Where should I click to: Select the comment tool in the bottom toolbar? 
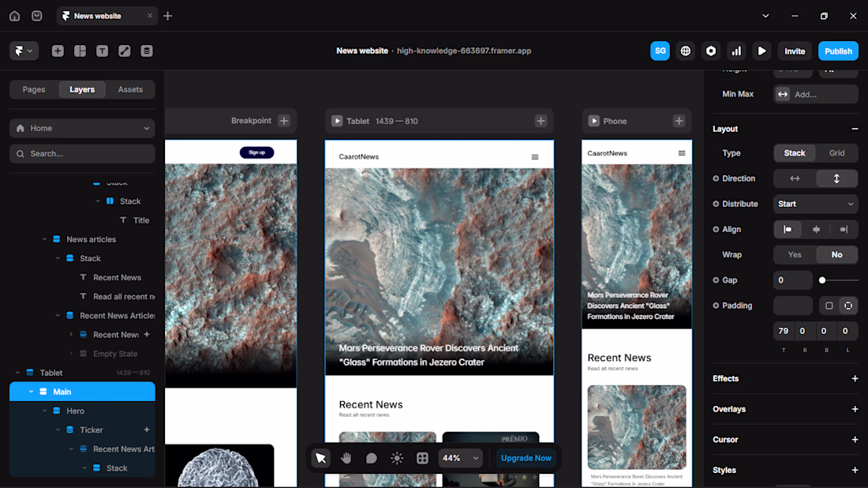click(x=372, y=458)
